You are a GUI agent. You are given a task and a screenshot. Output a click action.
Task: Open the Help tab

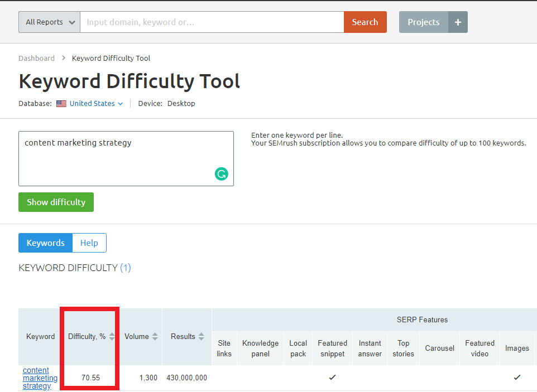coord(89,243)
